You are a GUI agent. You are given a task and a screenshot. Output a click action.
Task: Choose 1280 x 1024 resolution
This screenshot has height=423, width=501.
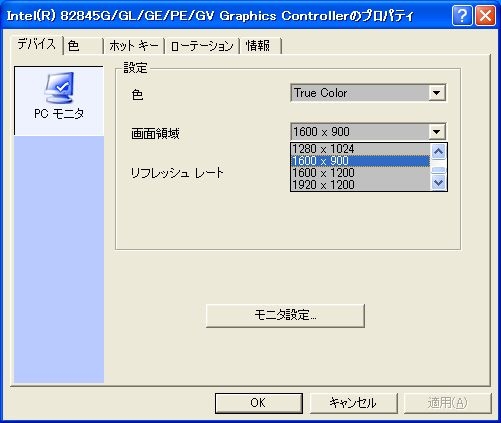click(x=360, y=149)
